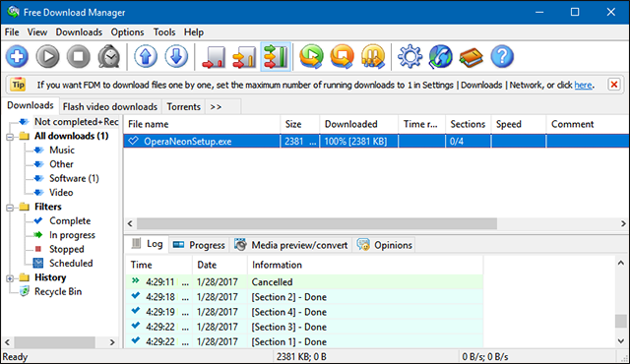Click the yellow pause all downloads icon
630x364 pixels.
click(x=373, y=57)
